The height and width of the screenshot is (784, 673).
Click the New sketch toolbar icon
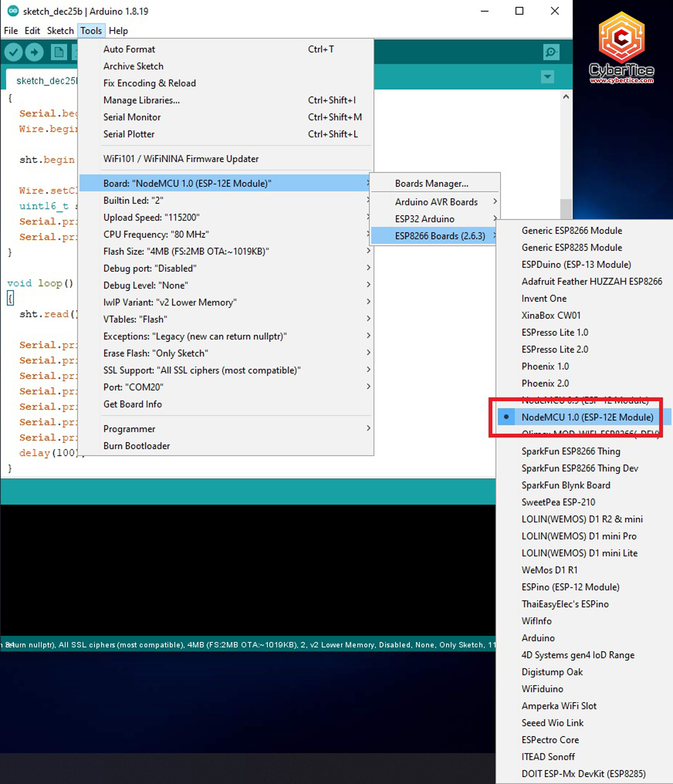[x=58, y=52]
